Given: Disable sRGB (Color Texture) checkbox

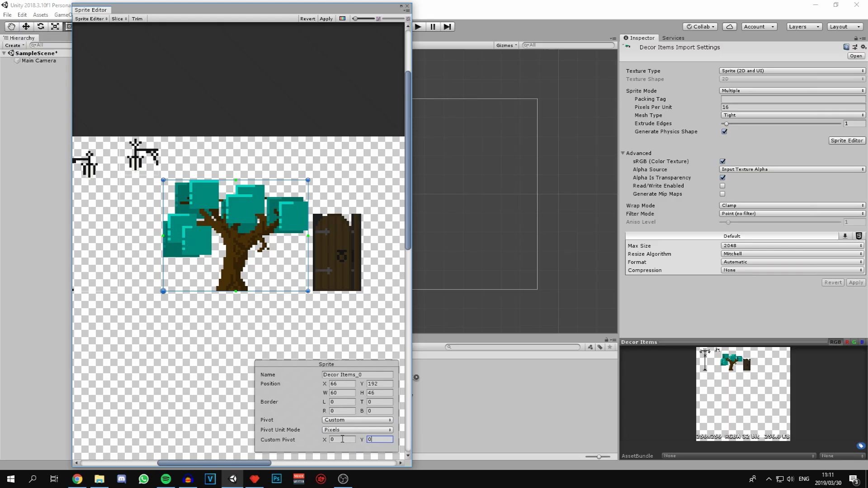Looking at the screenshot, I should tap(722, 161).
